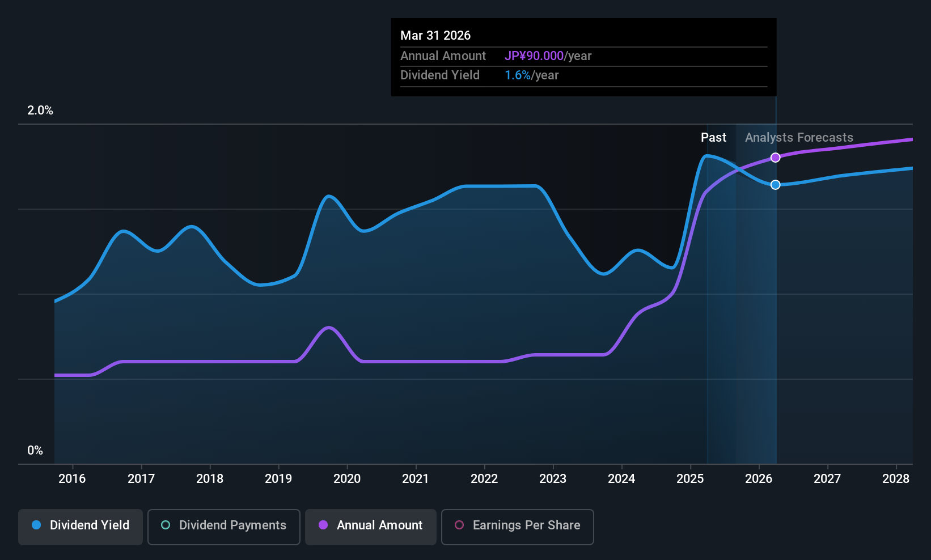This screenshot has height=560, width=931.
Task: Click the Mar 31 2026 tooltip date
Action: (435, 35)
